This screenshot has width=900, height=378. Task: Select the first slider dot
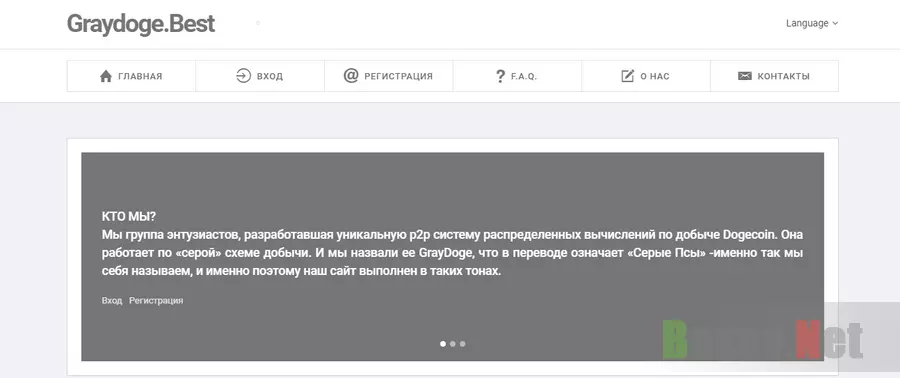(x=443, y=344)
